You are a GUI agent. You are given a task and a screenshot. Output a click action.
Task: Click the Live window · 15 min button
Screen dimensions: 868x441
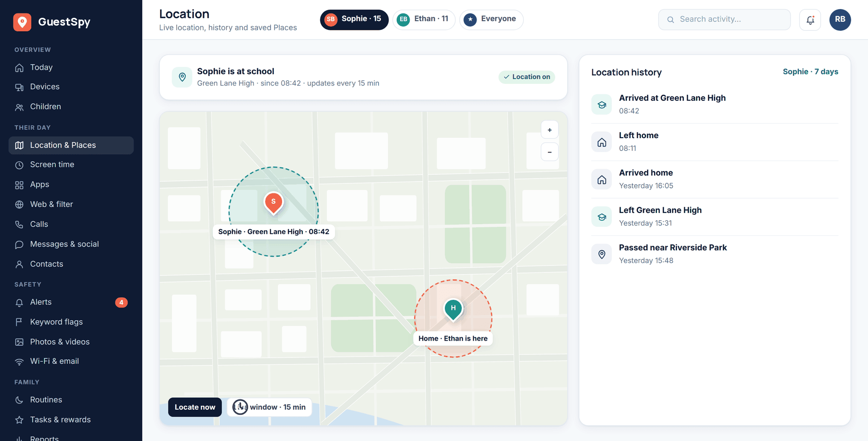point(269,407)
